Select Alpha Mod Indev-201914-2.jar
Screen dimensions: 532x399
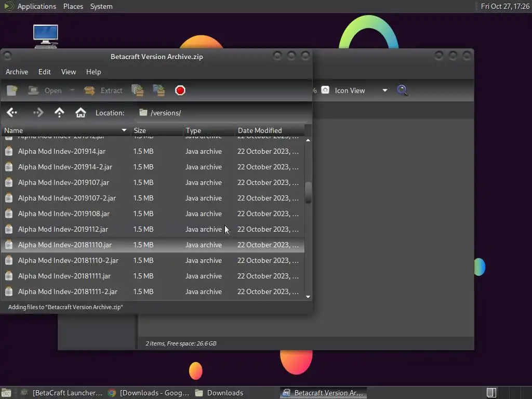click(x=152, y=167)
